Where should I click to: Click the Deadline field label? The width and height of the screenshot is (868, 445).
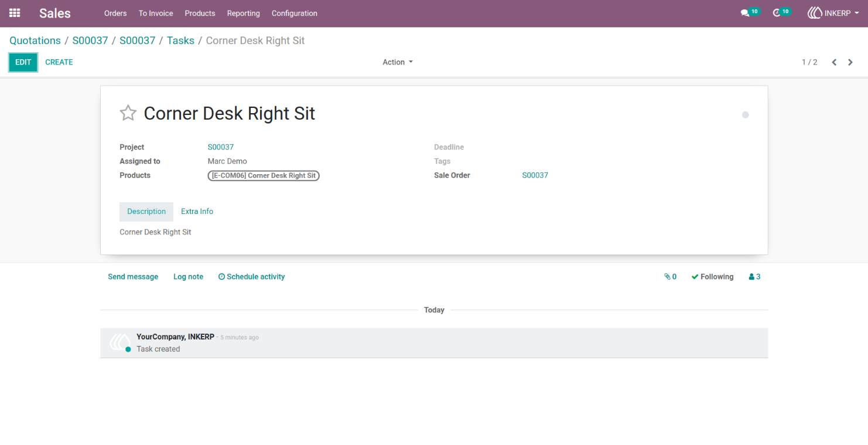pos(449,147)
